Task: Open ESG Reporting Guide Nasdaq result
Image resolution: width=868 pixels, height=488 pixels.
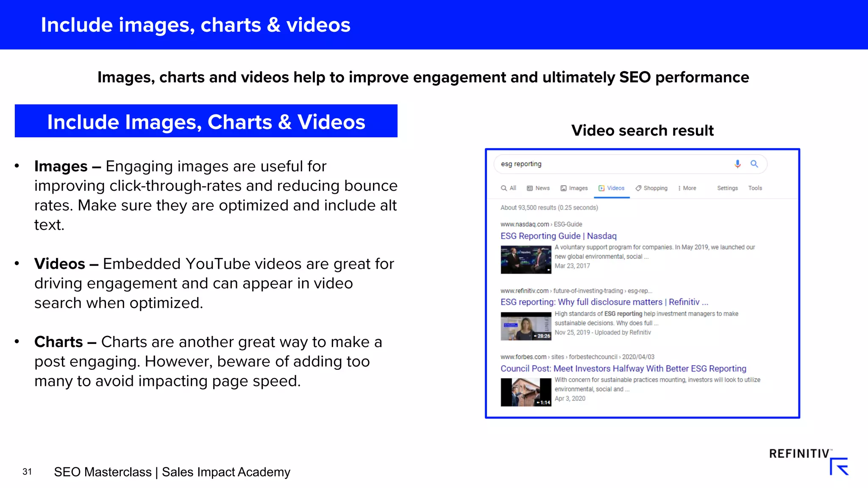Action: [x=559, y=236]
